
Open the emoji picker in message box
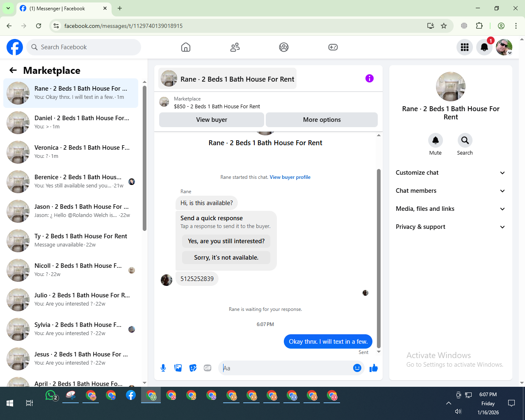pyautogui.click(x=357, y=368)
